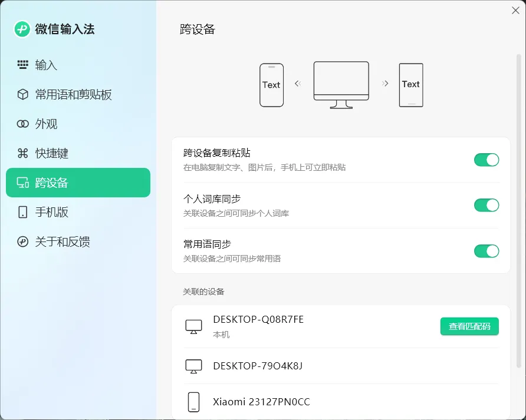Click the 个人词库同步 setting title
The height and width of the screenshot is (420, 526).
click(x=212, y=199)
